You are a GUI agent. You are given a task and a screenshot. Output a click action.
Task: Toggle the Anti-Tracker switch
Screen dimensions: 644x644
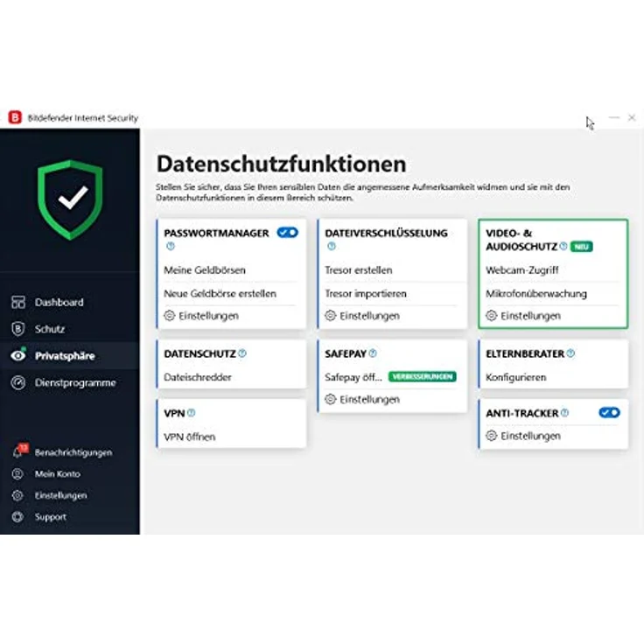click(x=610, y=412)
